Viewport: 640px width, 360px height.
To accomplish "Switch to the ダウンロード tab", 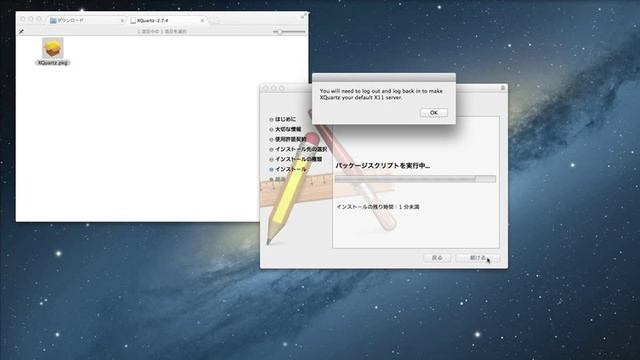I will pos(86,20).
